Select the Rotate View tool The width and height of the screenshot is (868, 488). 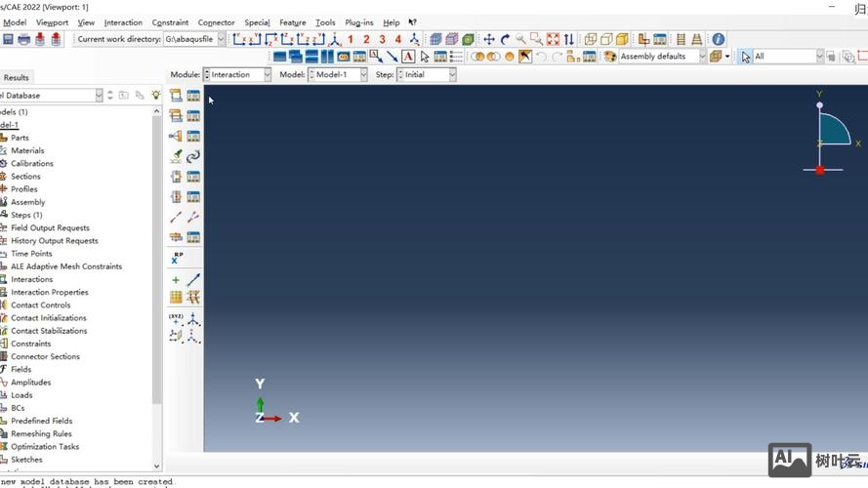(505, 40)
